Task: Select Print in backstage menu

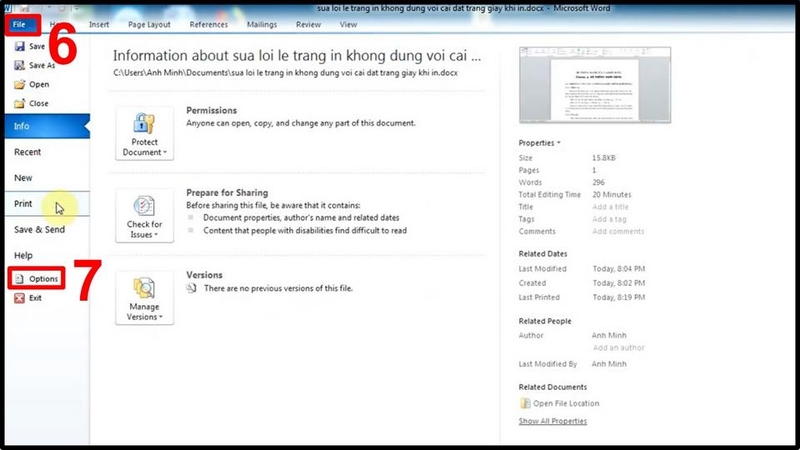Action: (x=47, y=204)
